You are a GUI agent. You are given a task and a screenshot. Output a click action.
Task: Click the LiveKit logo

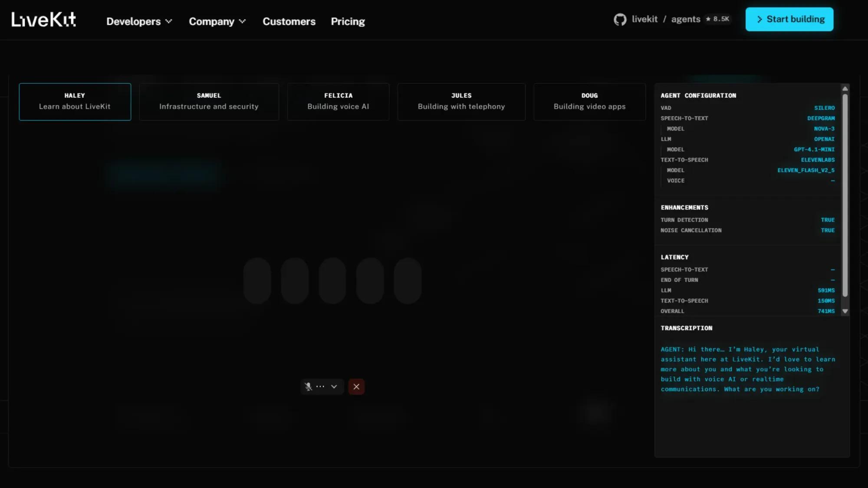(x=43, y=20)
